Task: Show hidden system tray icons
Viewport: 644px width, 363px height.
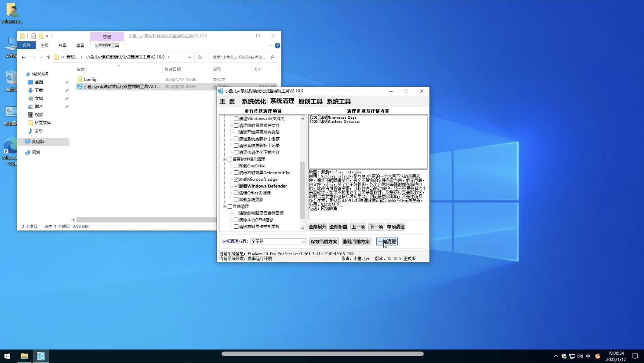Action: pyautogui.click(x=556, y=356)
